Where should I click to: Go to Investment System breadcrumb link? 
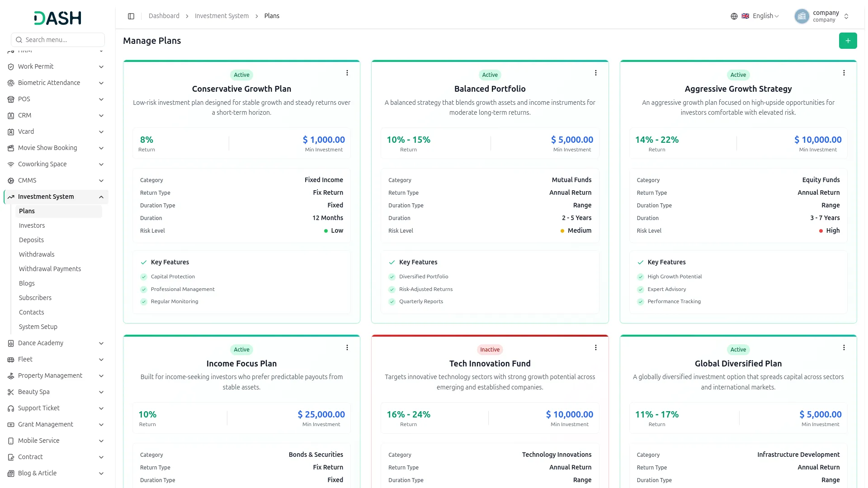coord(222,16)
